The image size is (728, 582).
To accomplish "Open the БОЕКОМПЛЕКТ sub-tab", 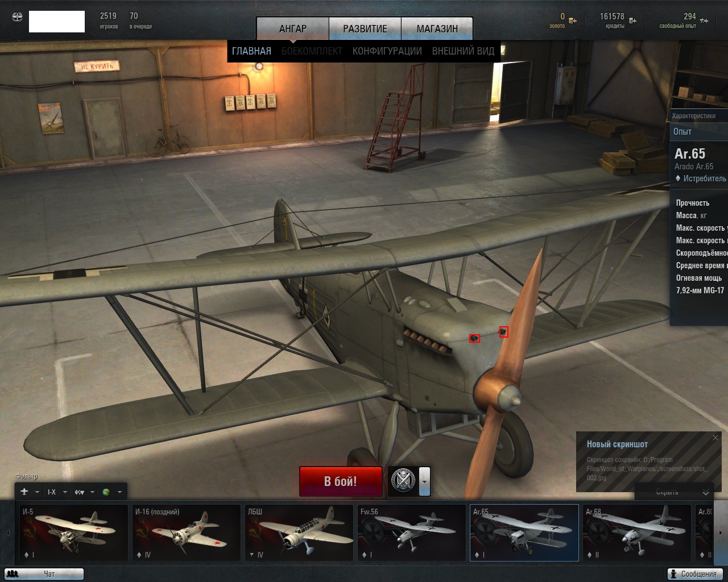I will 312,51.
